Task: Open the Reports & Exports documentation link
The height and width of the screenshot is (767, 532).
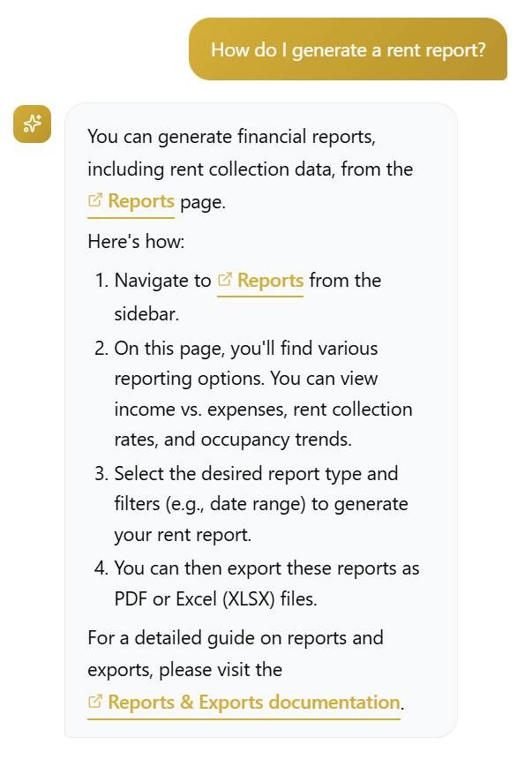Action: click(x=253, y=702)
